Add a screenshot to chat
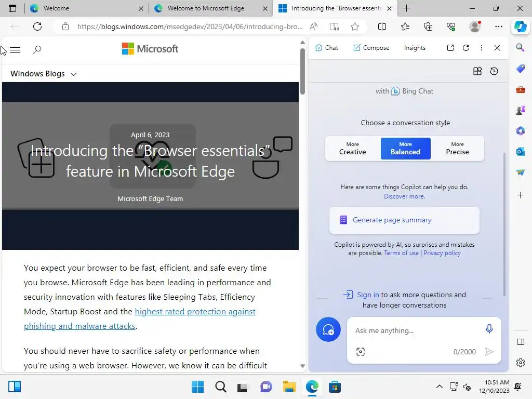 click(361, 352)
